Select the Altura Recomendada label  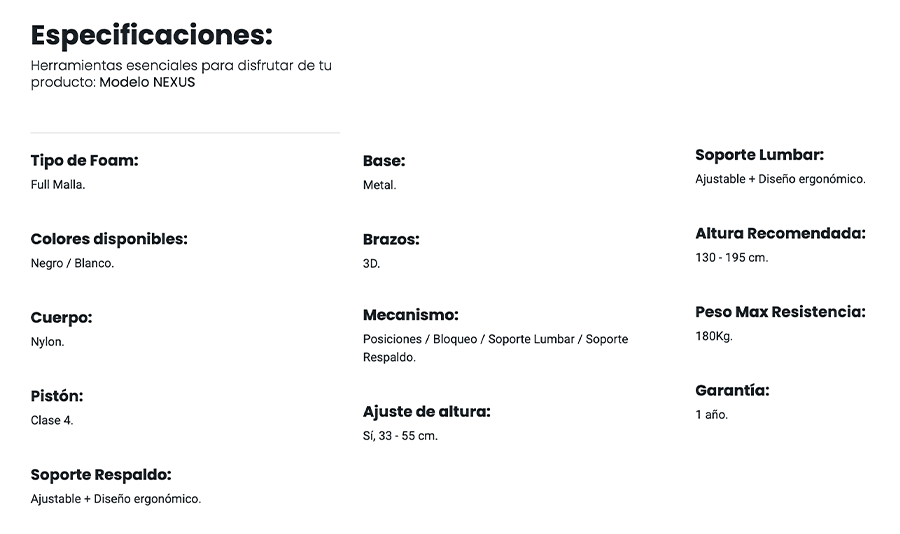(x=780, y=234)
